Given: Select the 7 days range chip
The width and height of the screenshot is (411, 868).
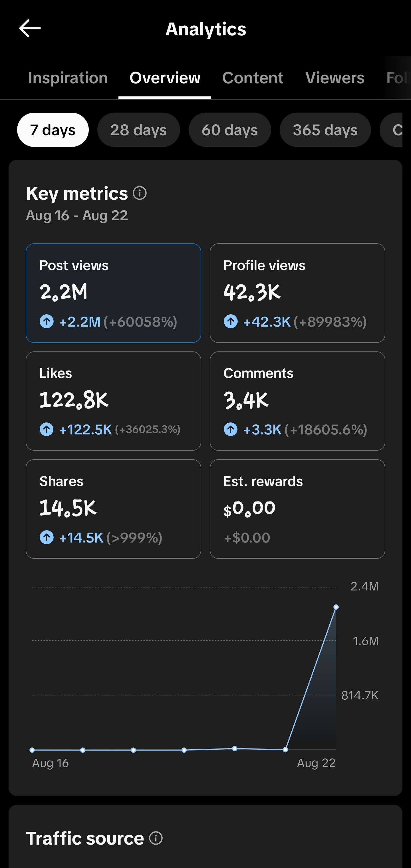Looking at the screenshot, I should click(53, 130).
